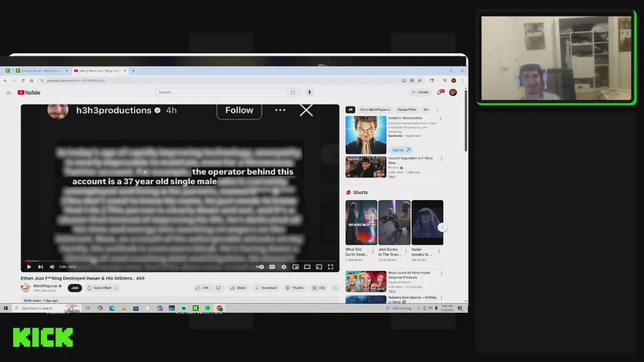Bookmark this page with the star
Viewport: 644px width, 362px height.
(x=420, y=80)
